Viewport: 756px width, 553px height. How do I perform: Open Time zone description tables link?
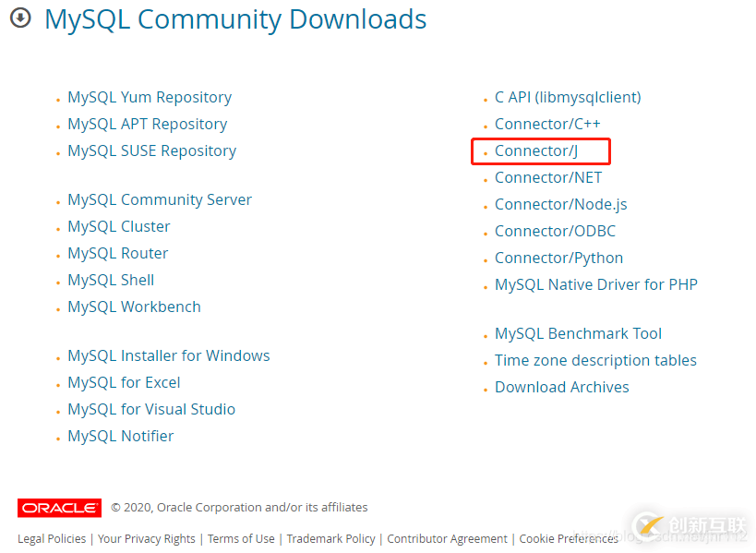[x=595, y=360]
